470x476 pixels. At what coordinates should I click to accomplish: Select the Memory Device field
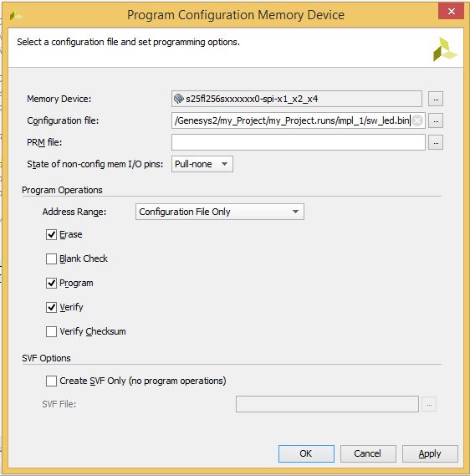click(x=296, y=99)
